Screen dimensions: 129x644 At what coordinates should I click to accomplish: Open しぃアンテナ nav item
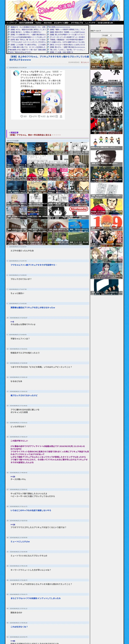pos(90,23)
